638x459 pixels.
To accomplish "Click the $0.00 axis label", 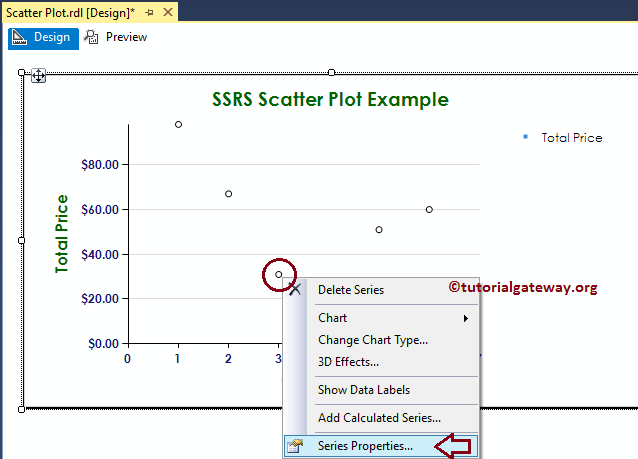I will coord(104,344).
